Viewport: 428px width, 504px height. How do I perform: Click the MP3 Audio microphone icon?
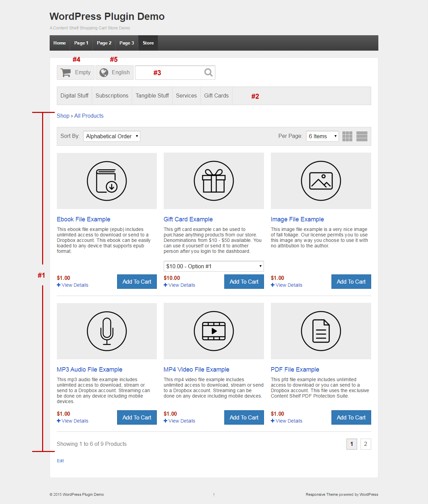pyautogui.click(x=107, y=331)
